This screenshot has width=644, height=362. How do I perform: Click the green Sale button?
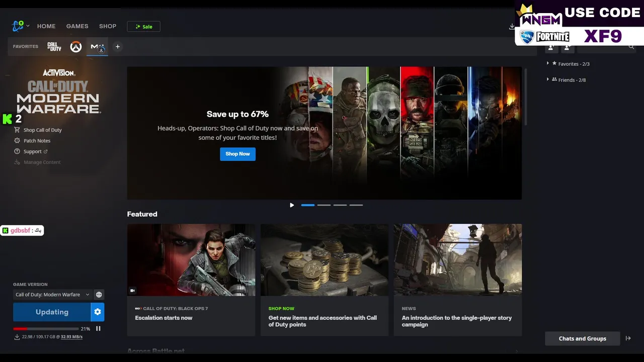[x=143, y=27]
